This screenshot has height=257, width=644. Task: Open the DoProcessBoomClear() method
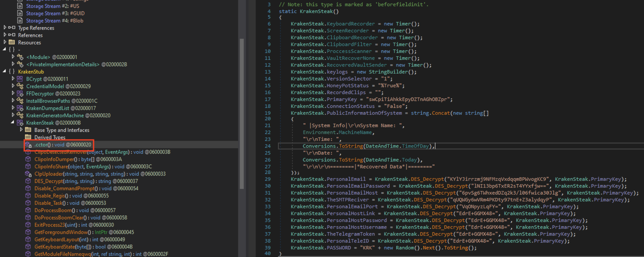coord(80,218)
